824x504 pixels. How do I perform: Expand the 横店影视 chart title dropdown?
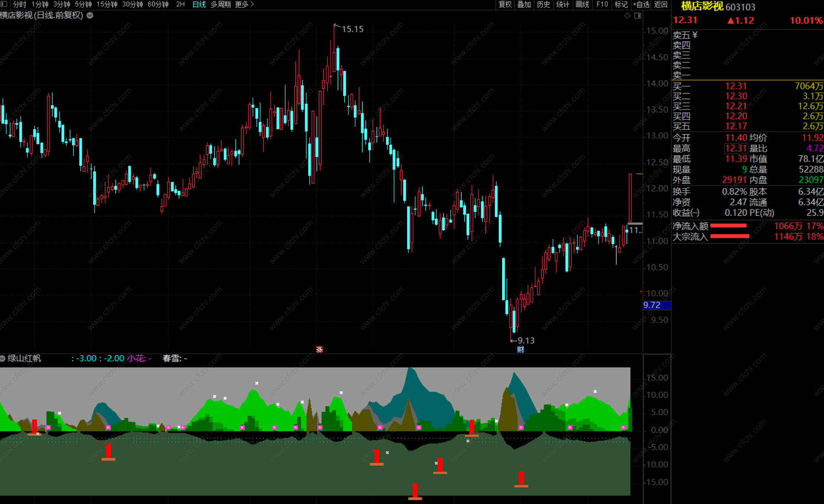click(x=90, y=16)
